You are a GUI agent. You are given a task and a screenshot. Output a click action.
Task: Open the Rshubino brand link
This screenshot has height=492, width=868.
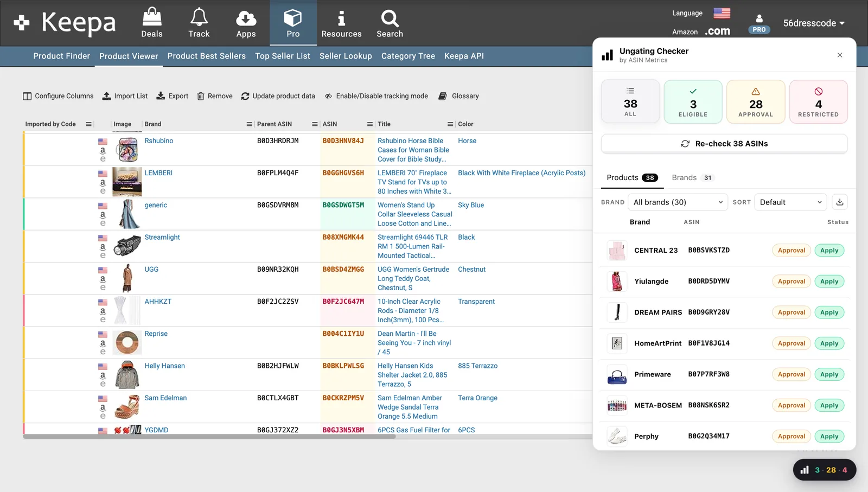tap(159, 141)
